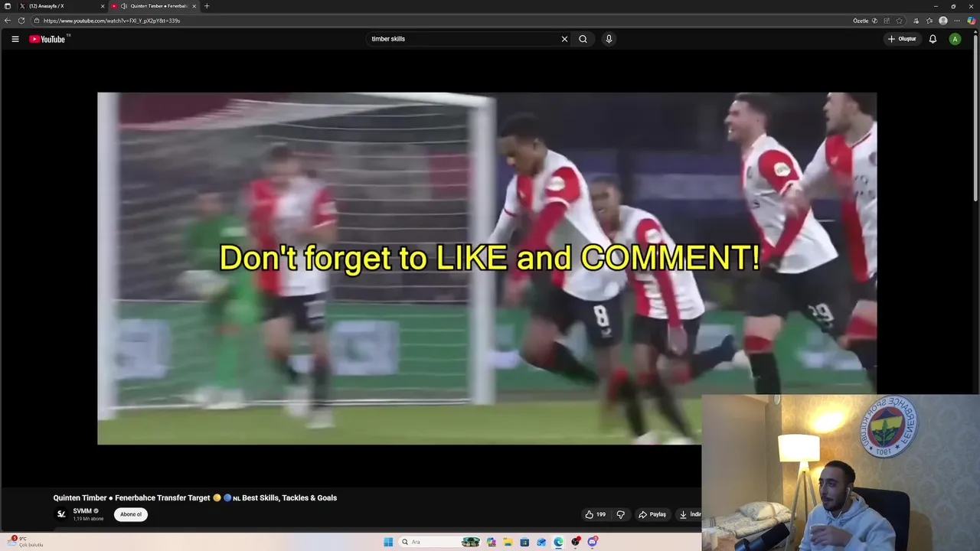Open File Explorer from the taskbar
The width and height of the screenshot is (980, 551).
pos(508,542)
